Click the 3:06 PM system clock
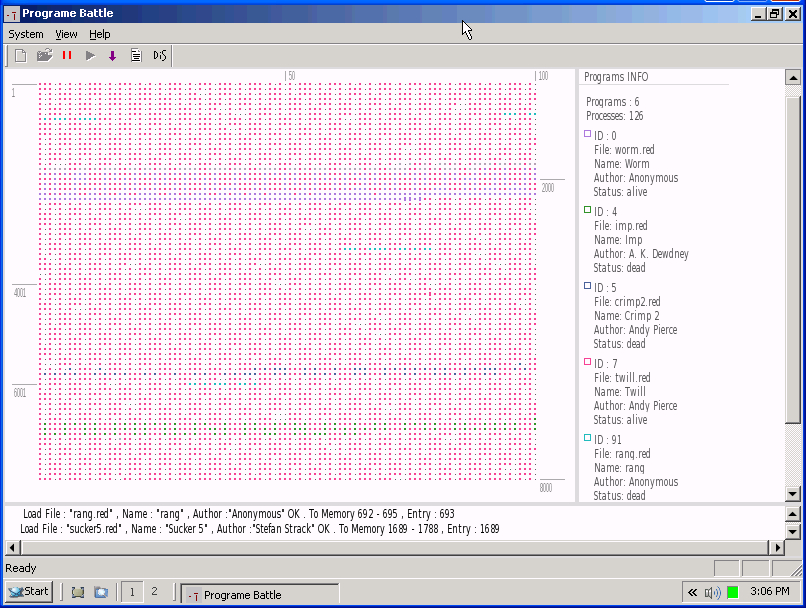This screenshot has width=806, height=608. click(x=770, y=592)
